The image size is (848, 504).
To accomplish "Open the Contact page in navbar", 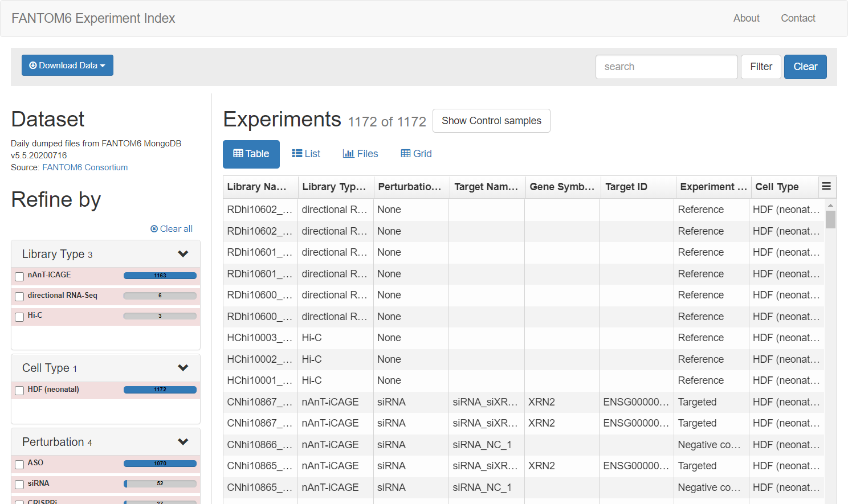I will (798, 18).
